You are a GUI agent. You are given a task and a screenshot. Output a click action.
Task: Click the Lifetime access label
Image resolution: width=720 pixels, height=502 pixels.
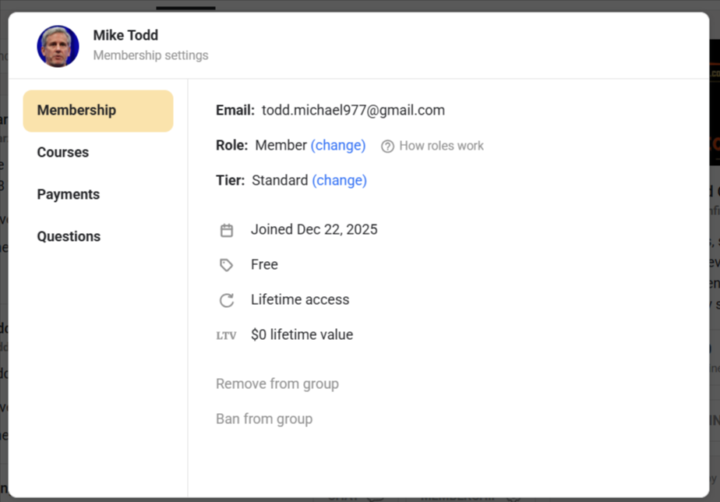tap(300, 299)
